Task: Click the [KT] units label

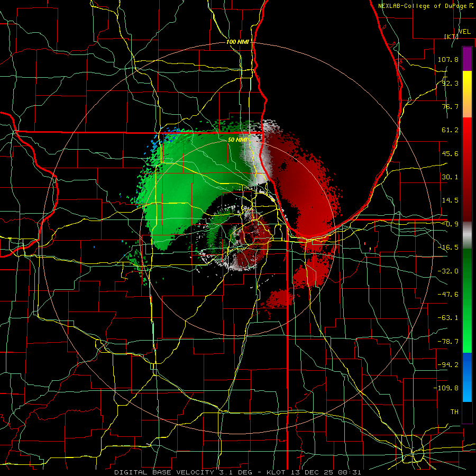Action: pos(451,36)
